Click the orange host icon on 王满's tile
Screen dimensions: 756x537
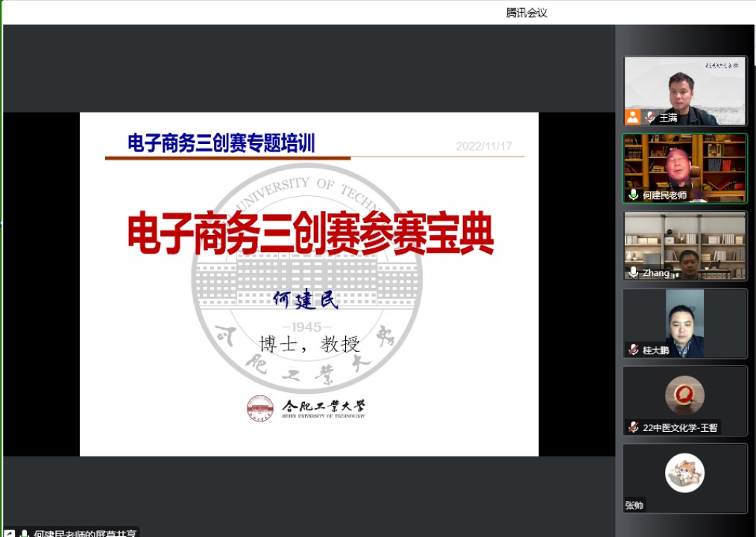pos(632,117)
